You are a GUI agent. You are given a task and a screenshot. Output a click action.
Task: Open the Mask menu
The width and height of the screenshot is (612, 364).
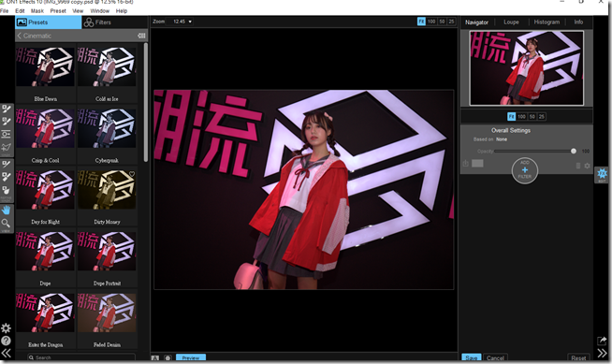[x=37, y=11]
